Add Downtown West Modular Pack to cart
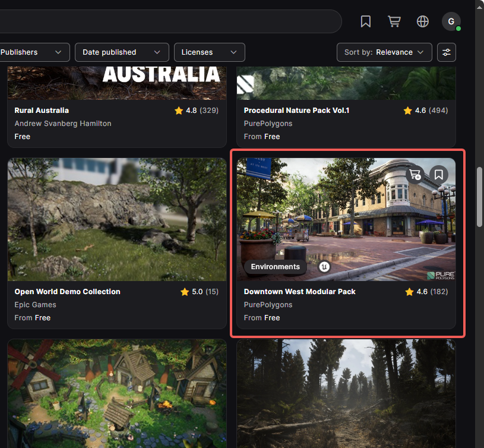The width and height of the screenshot is (484, 448). tap(415, 175)
